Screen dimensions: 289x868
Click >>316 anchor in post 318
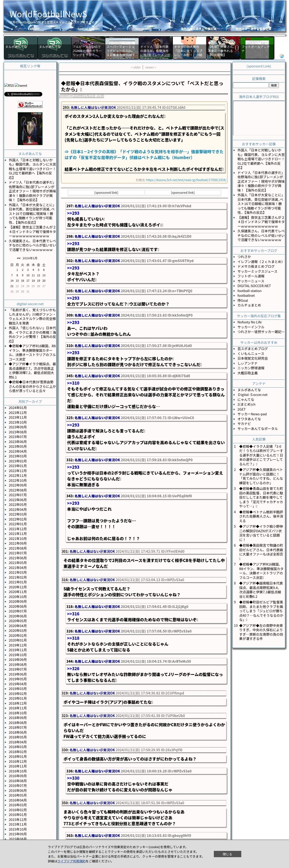point(73,614)
